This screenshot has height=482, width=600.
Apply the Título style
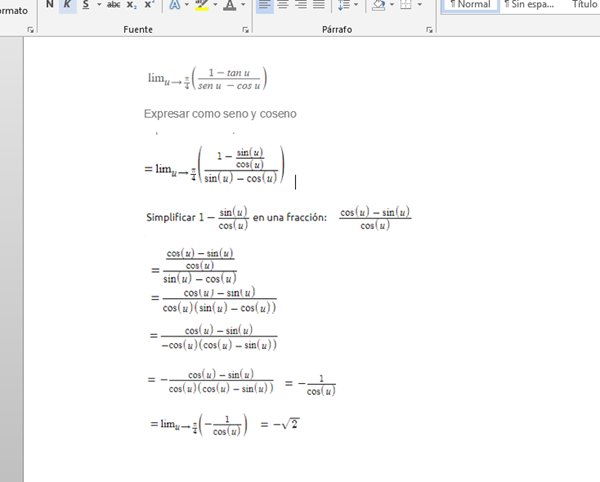584,5
